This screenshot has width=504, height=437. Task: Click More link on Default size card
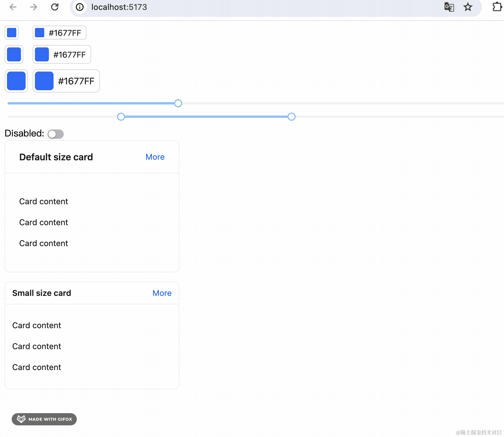155,157
